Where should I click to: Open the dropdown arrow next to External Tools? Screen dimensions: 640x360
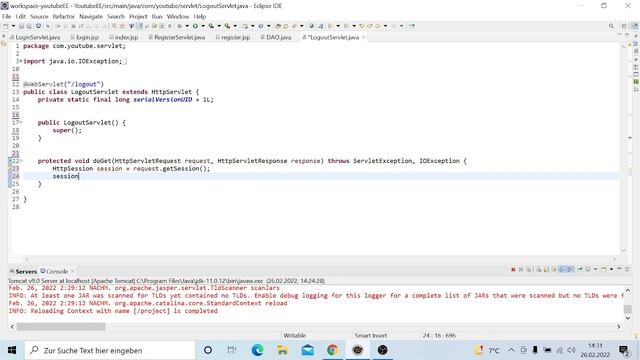(235, 26)
